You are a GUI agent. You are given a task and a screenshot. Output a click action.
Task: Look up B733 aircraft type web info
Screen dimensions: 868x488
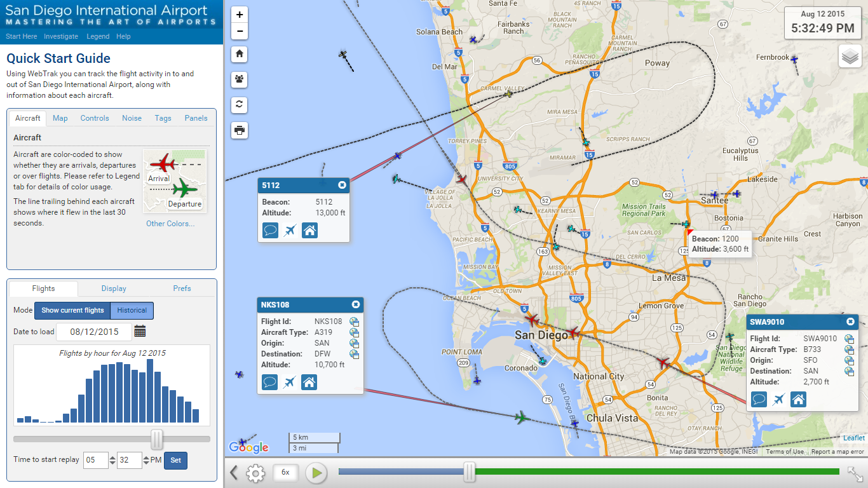click(x=849, y=349)
